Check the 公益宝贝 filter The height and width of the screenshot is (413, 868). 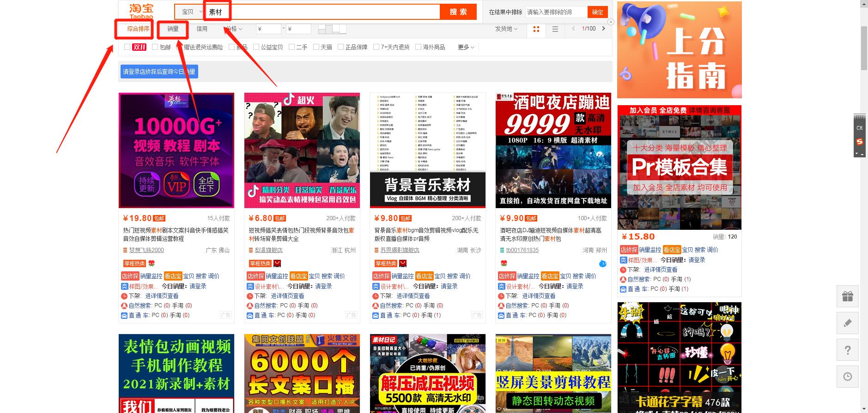click(256, 47)
